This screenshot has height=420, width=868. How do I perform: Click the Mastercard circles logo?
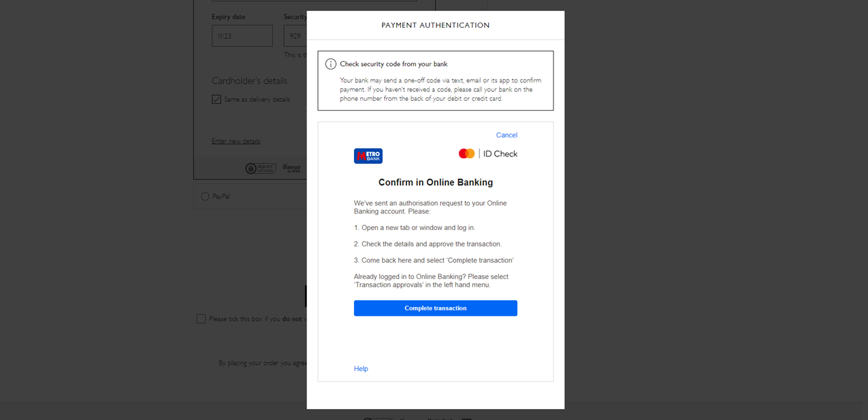coord(466,154)
